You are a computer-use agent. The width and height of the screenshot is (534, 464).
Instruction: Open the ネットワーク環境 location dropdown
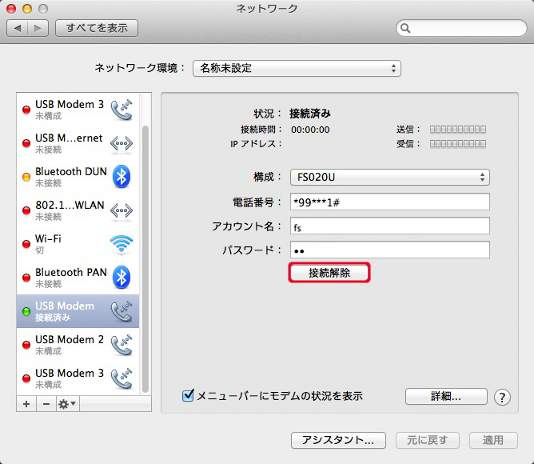pyautogui.click(x=297, y=68)
